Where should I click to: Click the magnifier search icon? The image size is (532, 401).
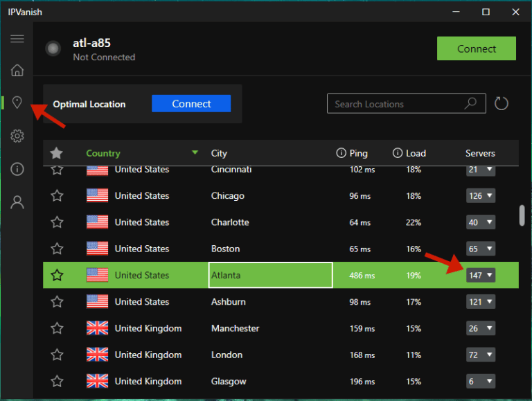coord(470,104)
